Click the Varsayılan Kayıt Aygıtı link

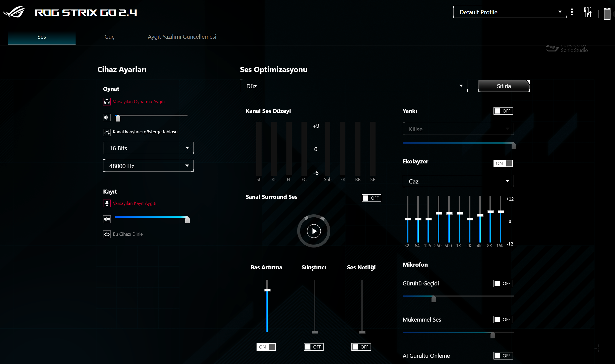tap(135, 203)
